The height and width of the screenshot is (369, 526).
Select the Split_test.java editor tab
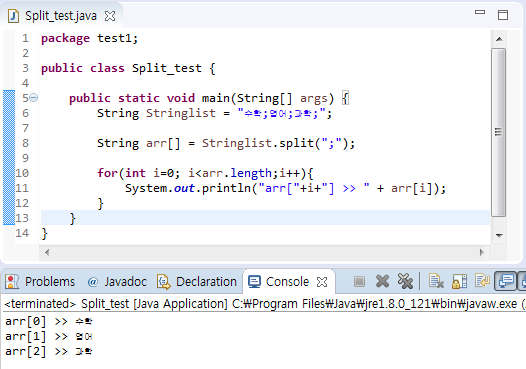click(x=61, y=16)
